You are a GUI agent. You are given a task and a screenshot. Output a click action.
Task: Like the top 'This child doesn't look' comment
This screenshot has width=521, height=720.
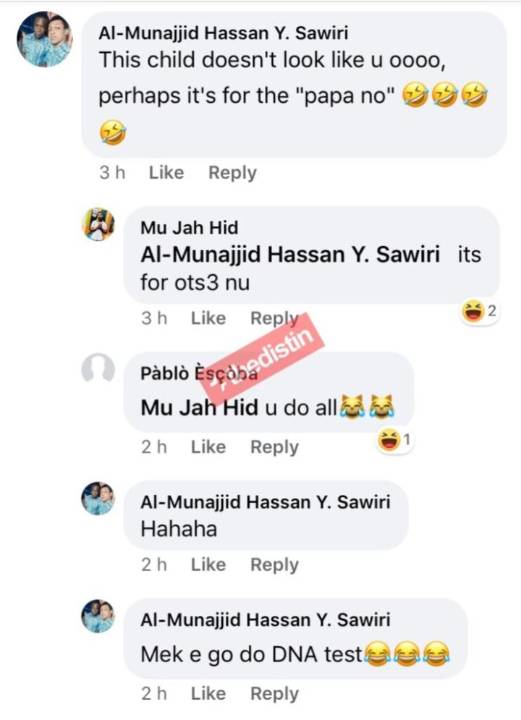[166, 173]
